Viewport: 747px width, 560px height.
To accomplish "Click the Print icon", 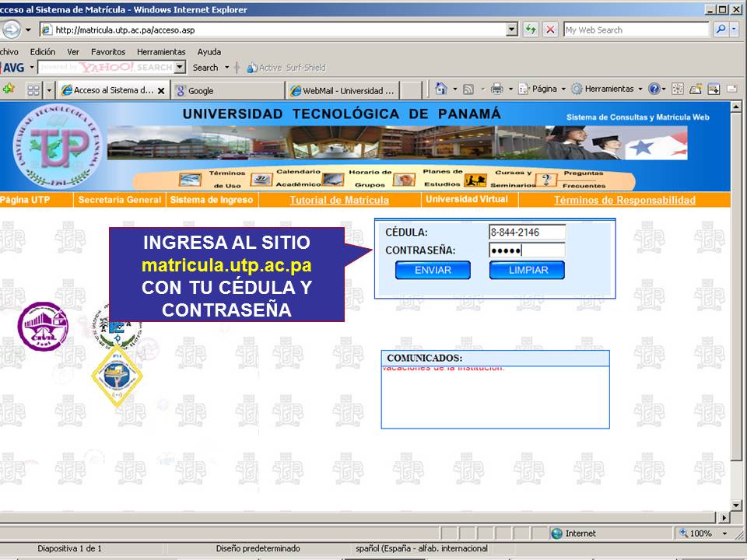I will pos(496,87).
